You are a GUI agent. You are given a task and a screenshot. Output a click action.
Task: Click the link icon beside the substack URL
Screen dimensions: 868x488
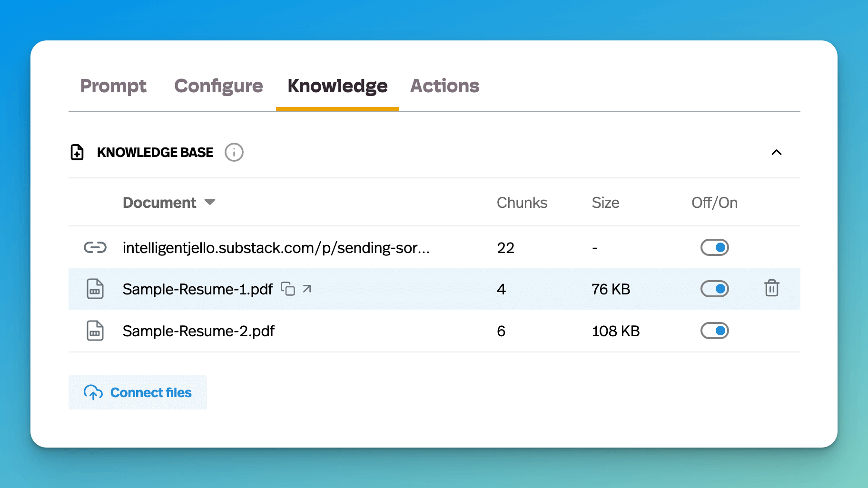click(95, 247)
